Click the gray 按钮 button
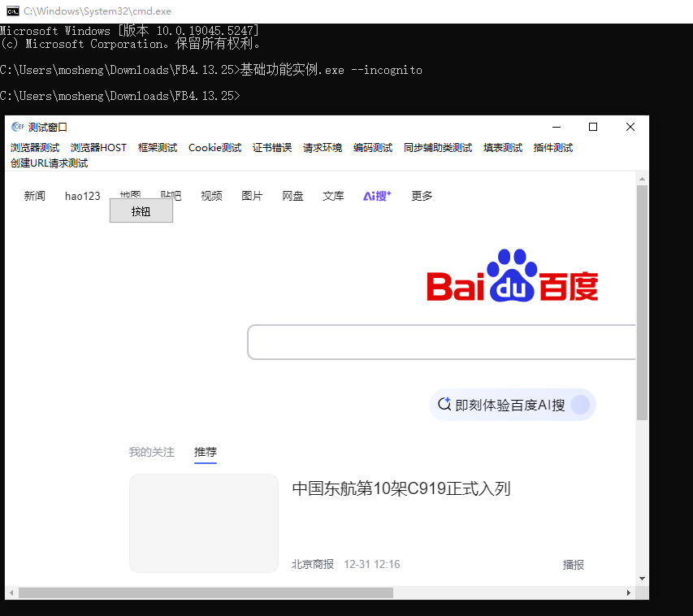This screenshot has width=693, height=616. [141, 211]
